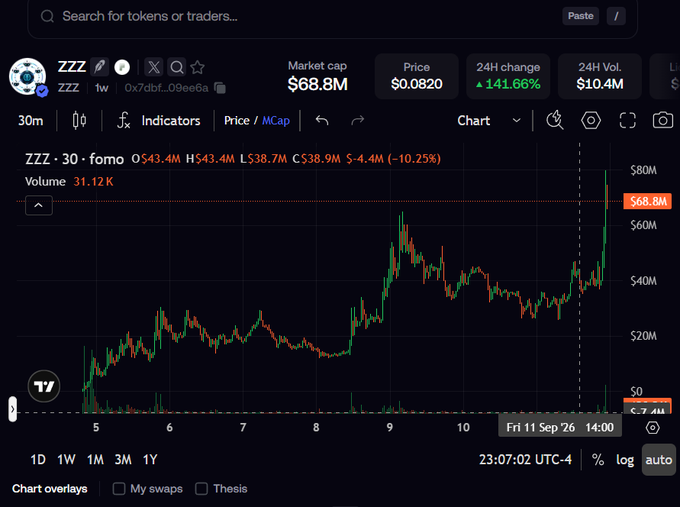
Task: Open the 30m timeframe selector
Action: point(31,120)
